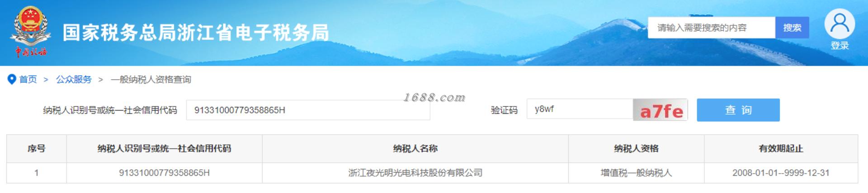This screenshot has width=868, height=193.
Task: Select the company name 浙江夜光明光电科技股份有限公司 cell
Action: [415, 173]
